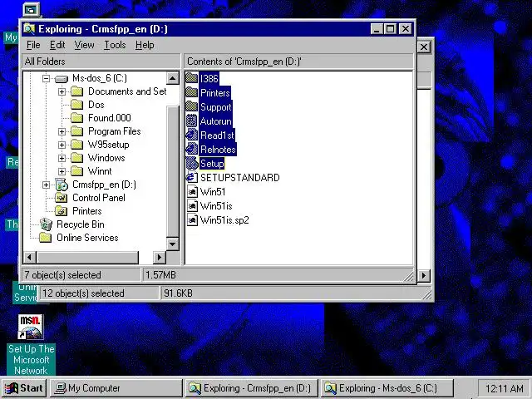Open the View menu
Image resolution: width=532 pixels, height=399 pixels.
coord(85,45)
